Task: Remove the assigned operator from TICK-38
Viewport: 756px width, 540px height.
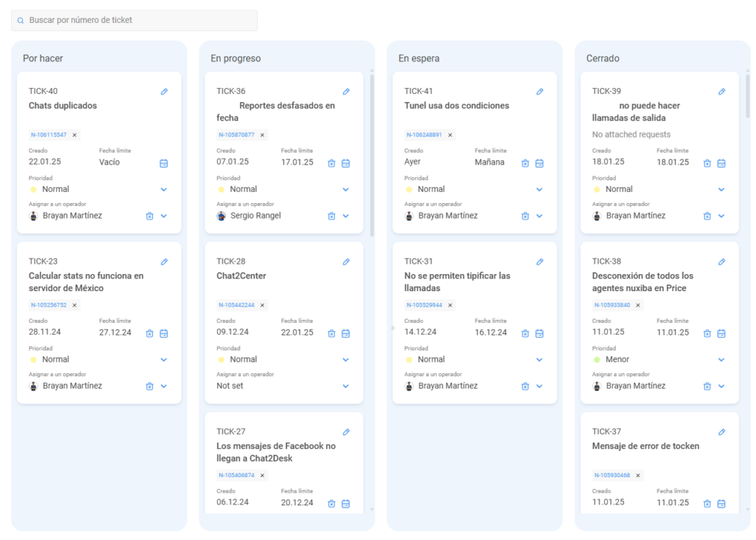Action: tap(707, 386)
